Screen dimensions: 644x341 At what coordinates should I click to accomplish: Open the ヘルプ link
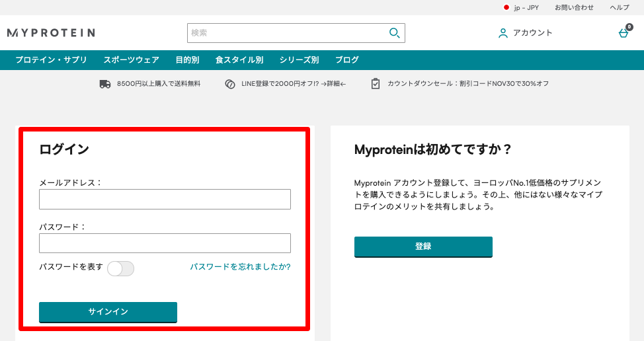click(620, 7)
